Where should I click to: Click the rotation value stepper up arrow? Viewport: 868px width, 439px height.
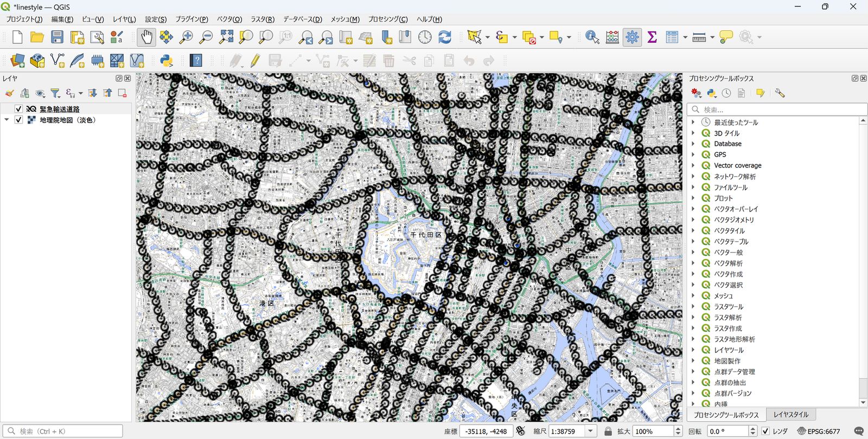coord(752,429)
